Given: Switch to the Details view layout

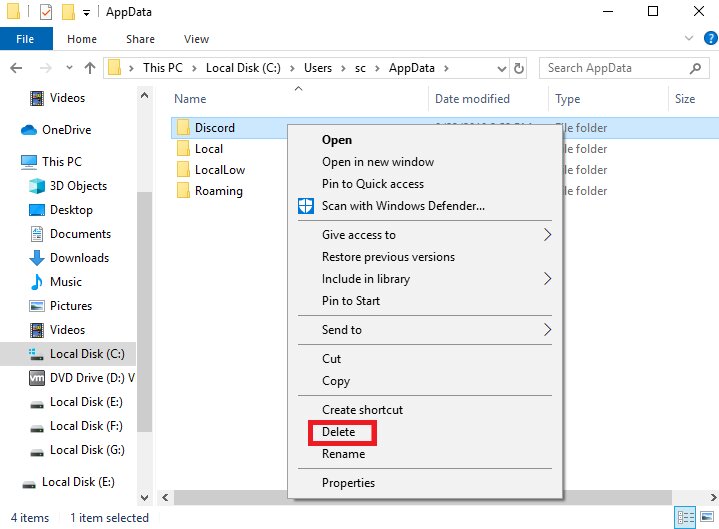Looking at the screenshot, I should [686, 518].
